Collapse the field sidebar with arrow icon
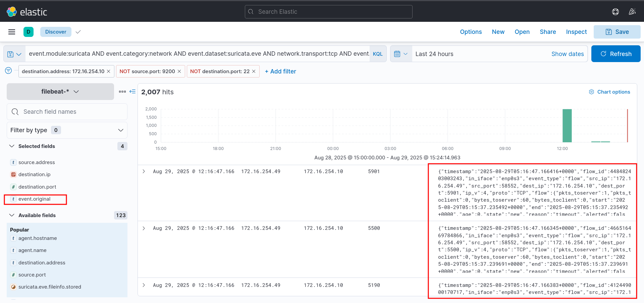Screen dimensions: 644x303 pos(132,92)
